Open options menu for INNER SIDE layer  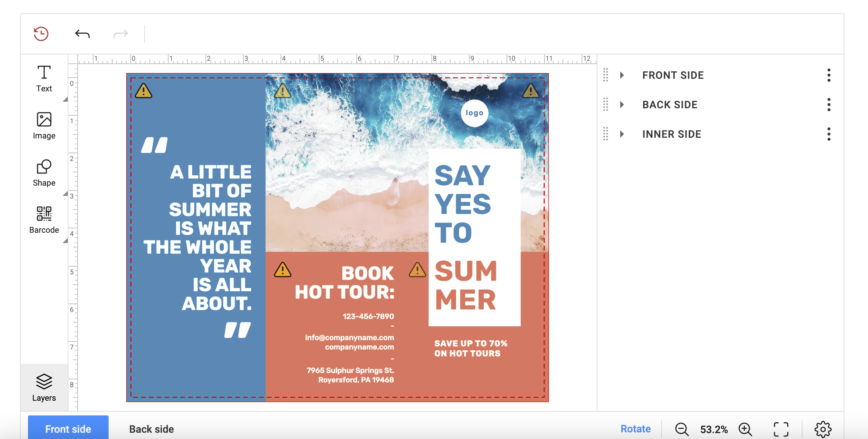coord(829,134)
